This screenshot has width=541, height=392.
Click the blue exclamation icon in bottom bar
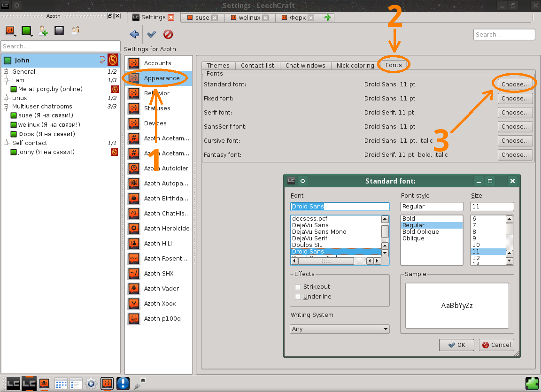[x=123, y=384]
